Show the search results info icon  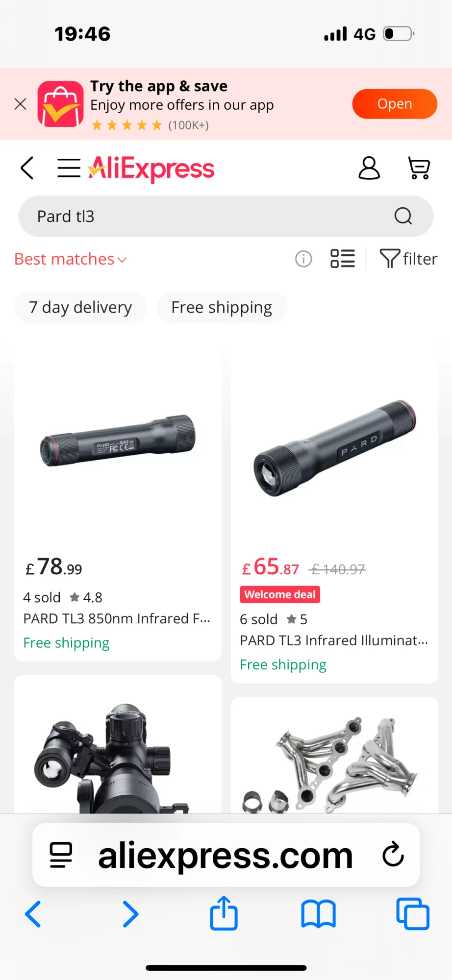pos(303,259)
